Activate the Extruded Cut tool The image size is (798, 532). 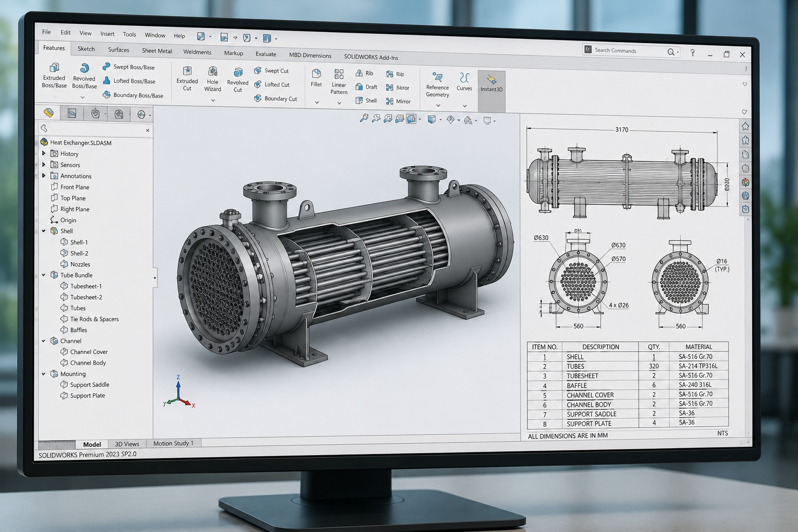click(x=187, y=78)
